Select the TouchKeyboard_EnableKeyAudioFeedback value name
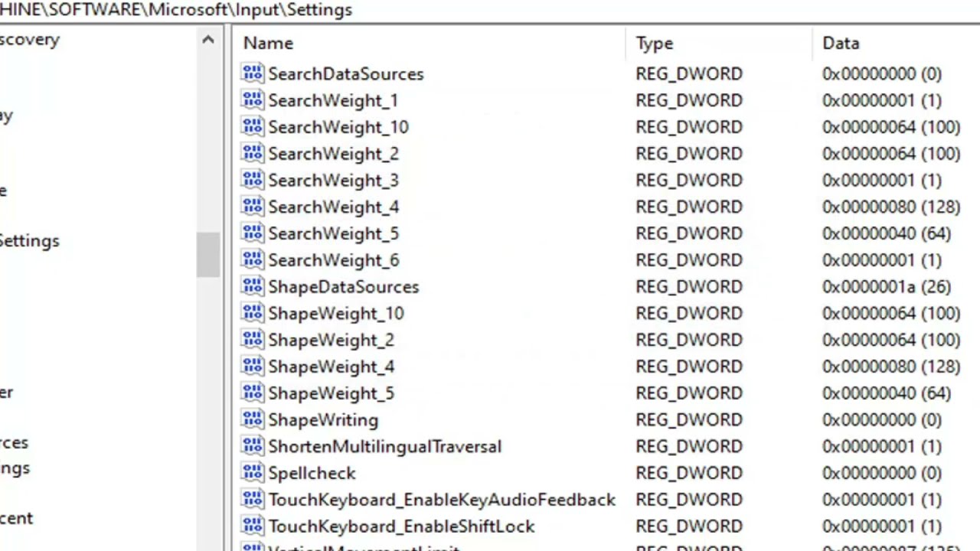 pos(442,500)
